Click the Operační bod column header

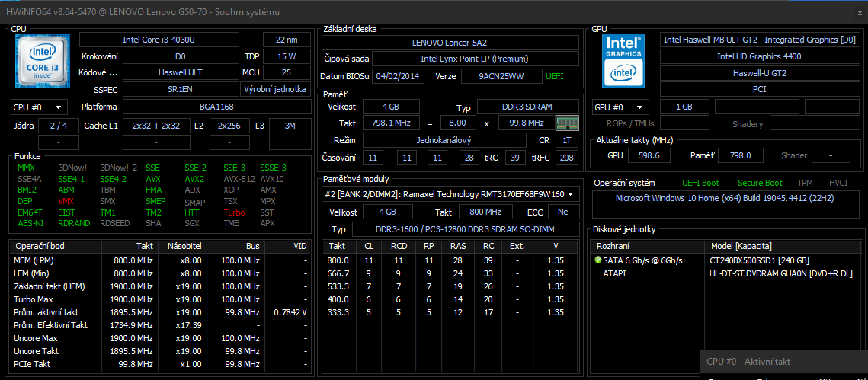pyautogui.click(x=40, y=247)
